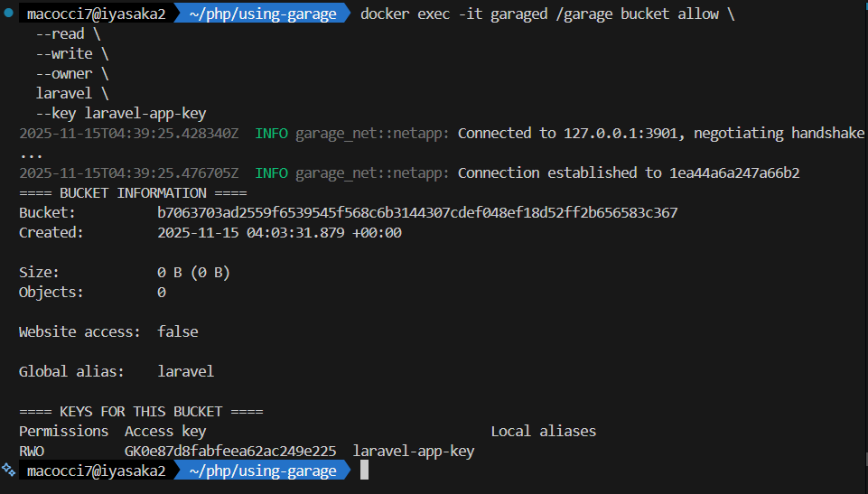Click the RWO permissions entry
Viewport: 868px width, 494px height.
(x=31, y=451)
